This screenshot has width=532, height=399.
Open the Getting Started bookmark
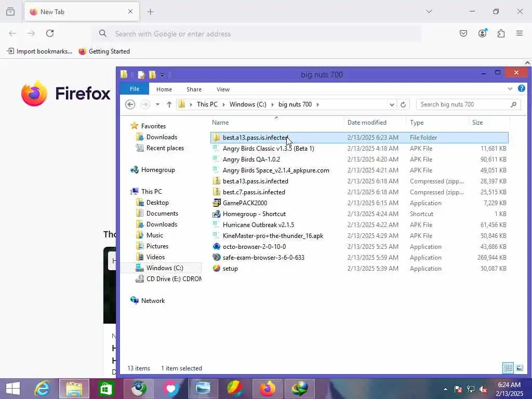(104, 51)
